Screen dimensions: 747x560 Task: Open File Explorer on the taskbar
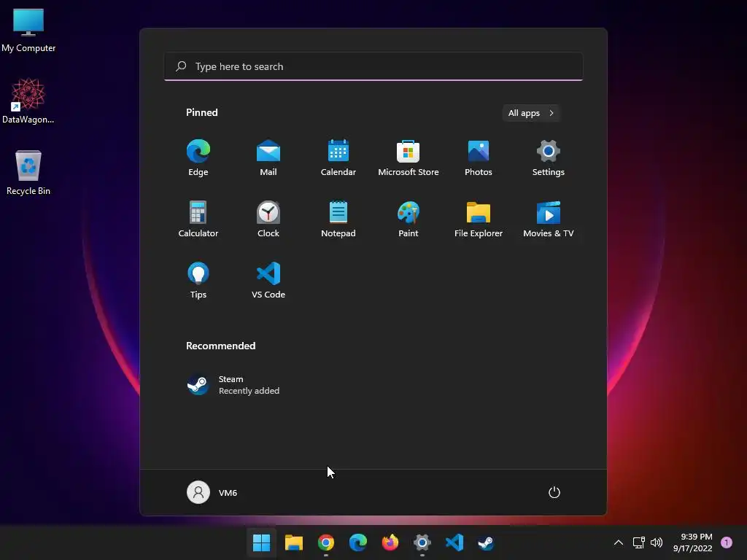(294, 542)
